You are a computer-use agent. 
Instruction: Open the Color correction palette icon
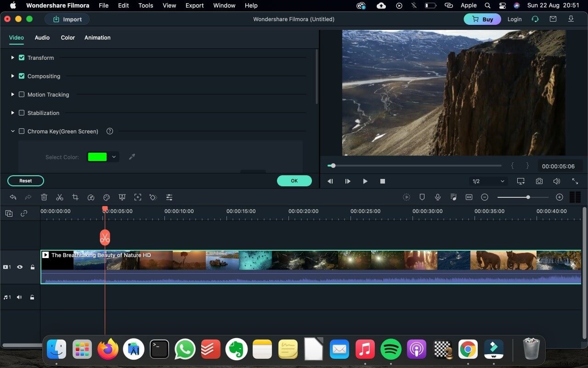[x=106, y=197]
